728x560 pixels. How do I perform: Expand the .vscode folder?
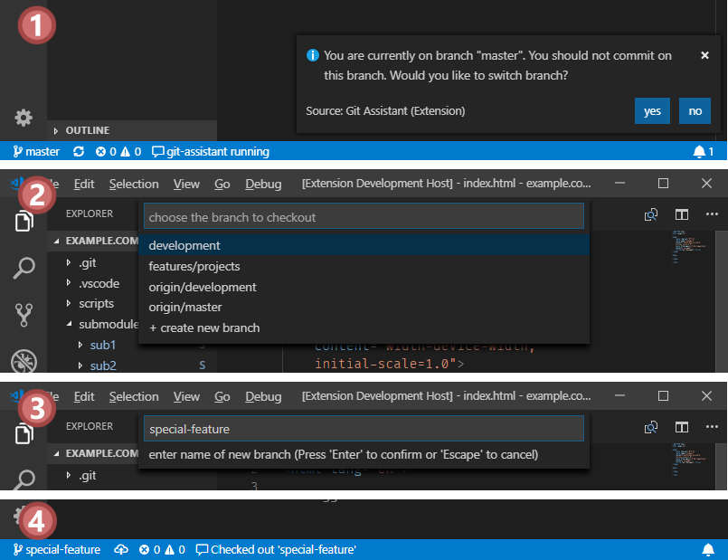pyautogui.click(x=98, y=283)
